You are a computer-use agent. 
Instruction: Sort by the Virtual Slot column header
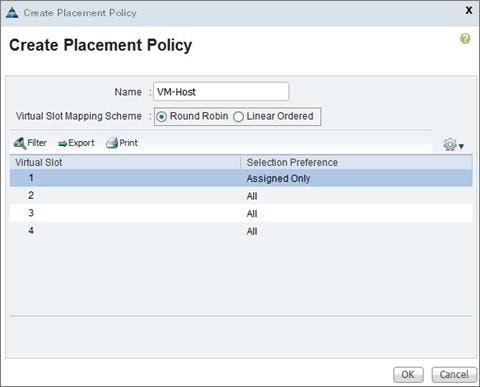pos(125,162)
